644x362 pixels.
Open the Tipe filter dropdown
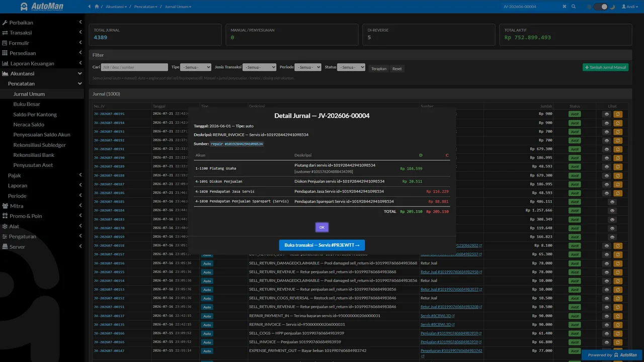point(196,67)
